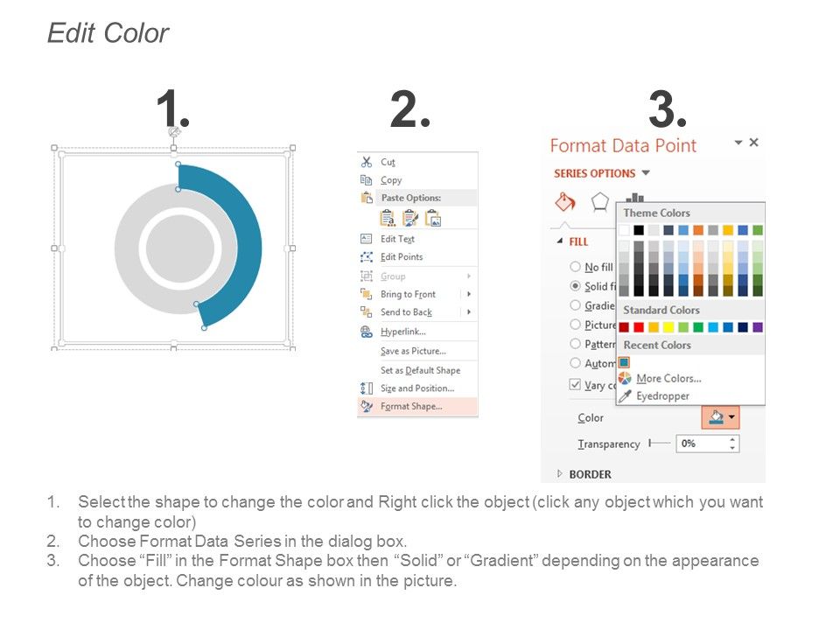Open the Series Options dropdown arrow

(x=646, y=173)
